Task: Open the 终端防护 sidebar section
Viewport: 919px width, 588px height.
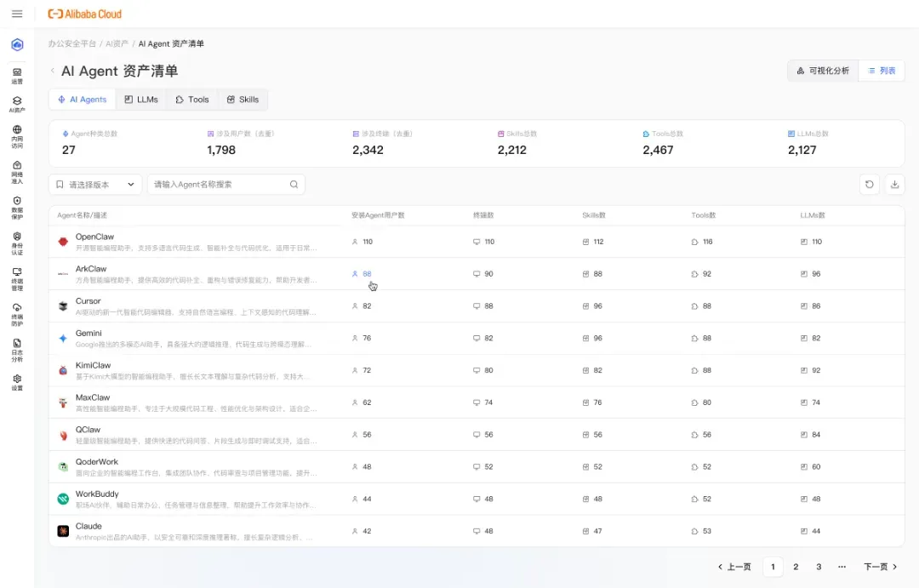Action: click(x=17, y=315)
